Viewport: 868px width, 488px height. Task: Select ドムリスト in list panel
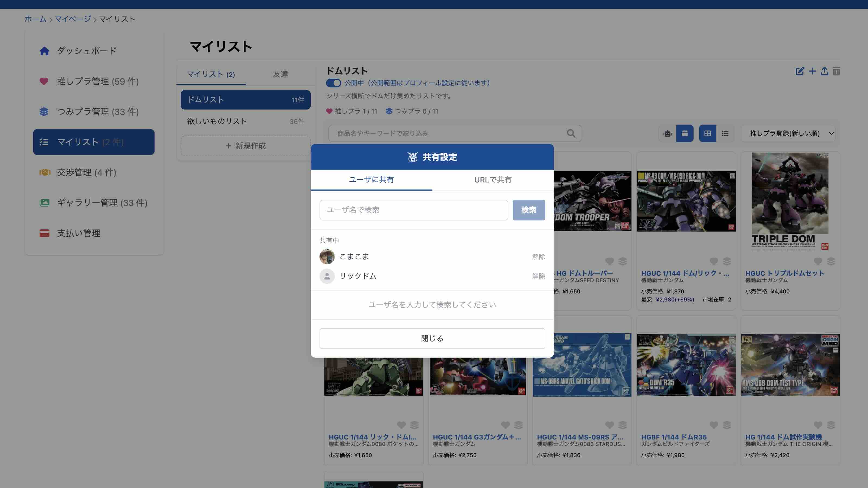(246, 100)
